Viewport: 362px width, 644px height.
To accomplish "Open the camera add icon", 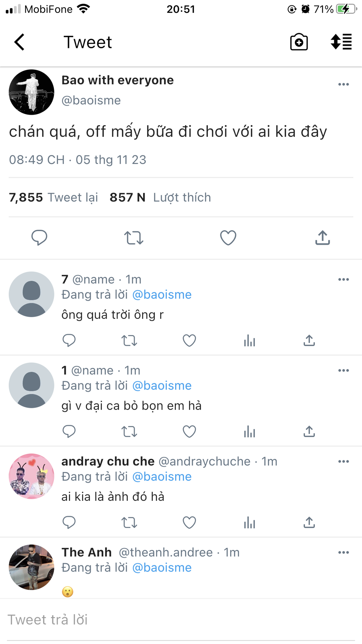I will (299, 42).
